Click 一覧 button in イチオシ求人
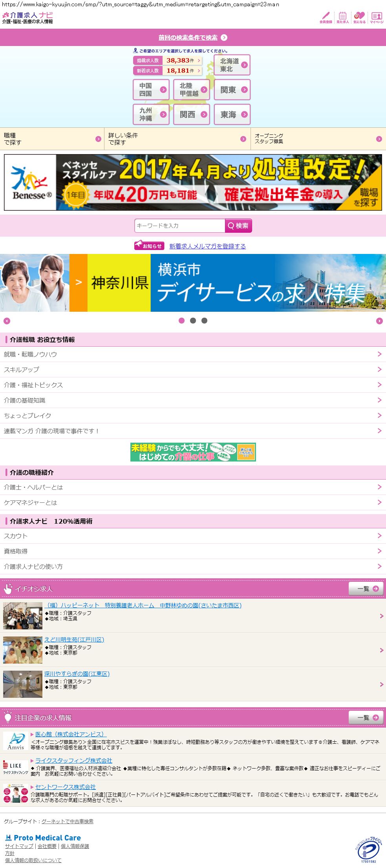The image size is (386, 868). coord(366,588)
